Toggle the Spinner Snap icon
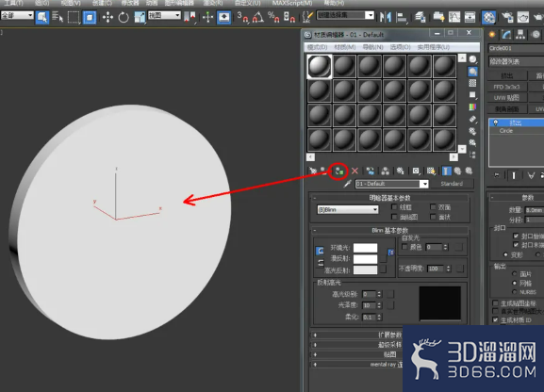 pos(289,17)
